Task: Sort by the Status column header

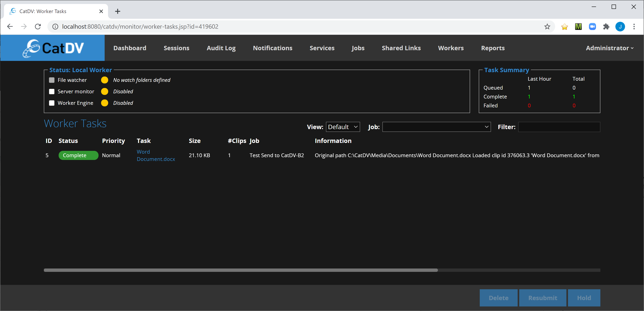Action: (68, 141)
